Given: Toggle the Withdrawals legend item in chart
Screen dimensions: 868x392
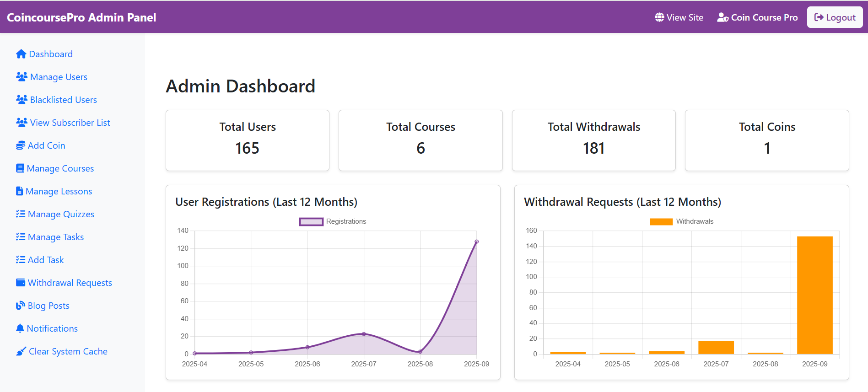Looking at the screenshot, I should 681,221.
